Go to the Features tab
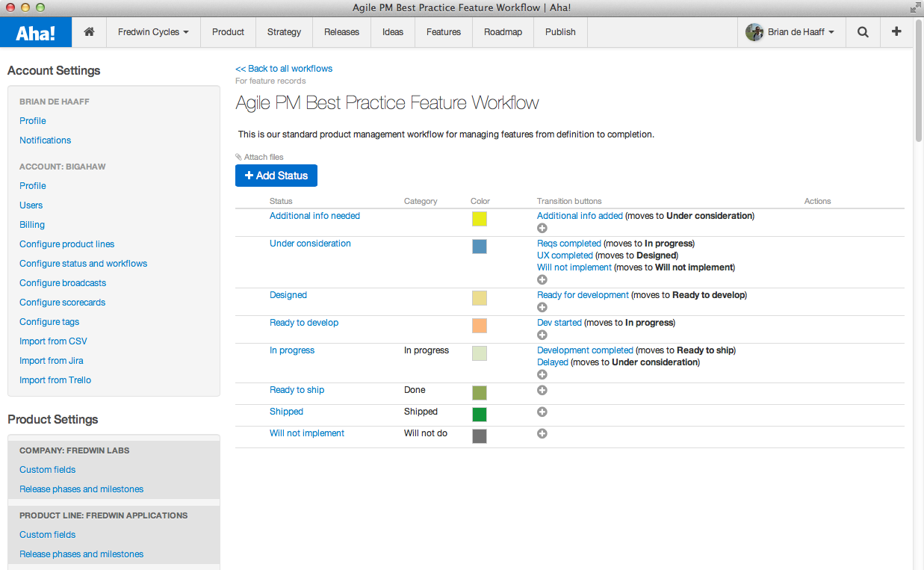 click(444, 32)
